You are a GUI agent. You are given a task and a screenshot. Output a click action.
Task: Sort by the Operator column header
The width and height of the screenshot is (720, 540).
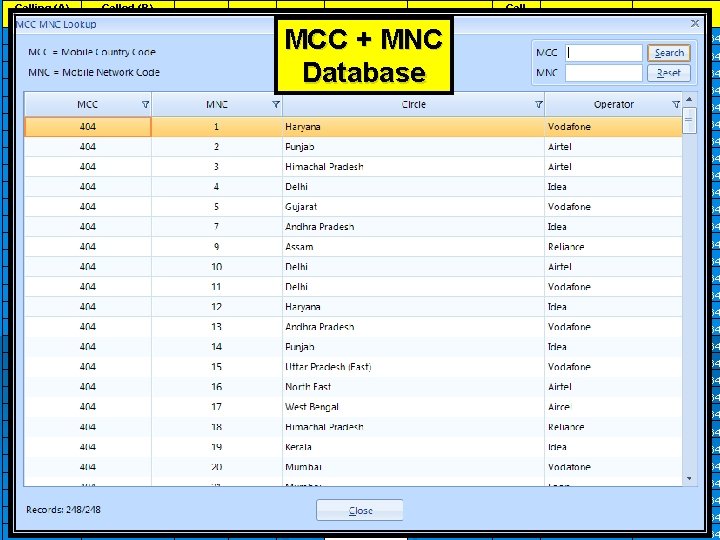[613, 105]
